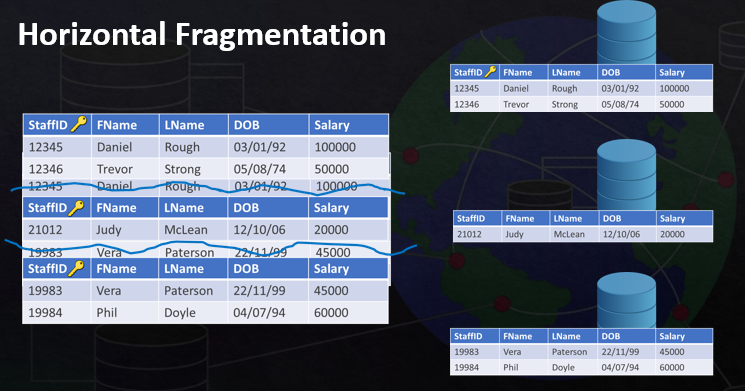745x391 pixels.
Task: Click 'Salary' header above 20000 in large table
Action: pos(331,208)
